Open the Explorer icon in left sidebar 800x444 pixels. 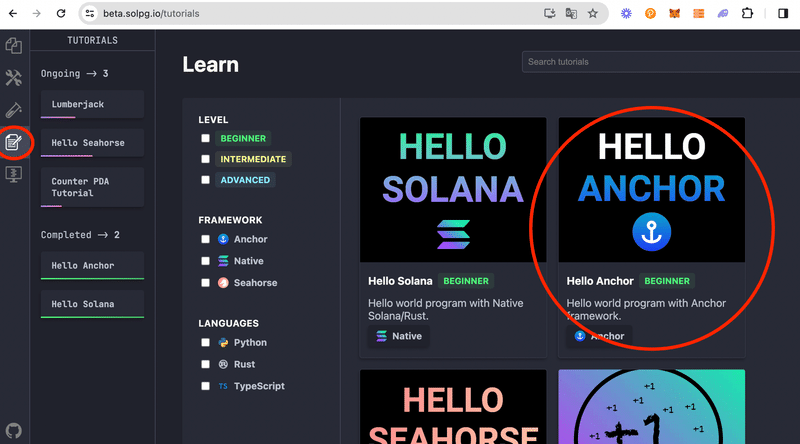(14, 46)
